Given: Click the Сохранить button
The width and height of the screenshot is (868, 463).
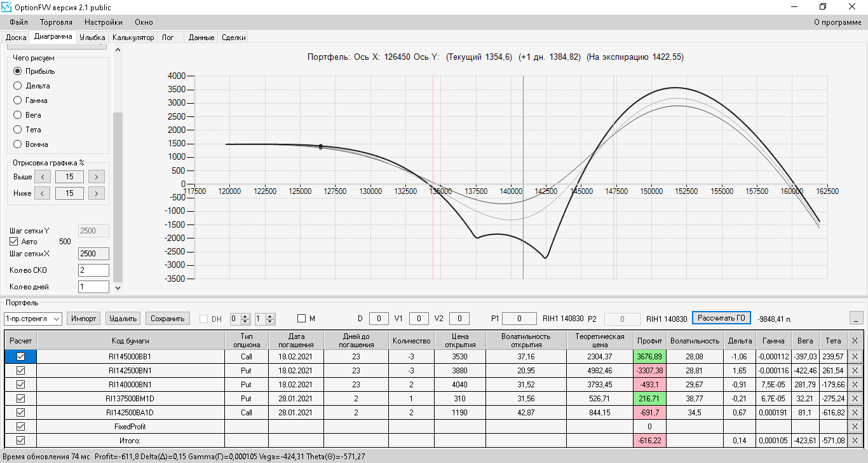Looking at the screenshot, I should 168,319.
